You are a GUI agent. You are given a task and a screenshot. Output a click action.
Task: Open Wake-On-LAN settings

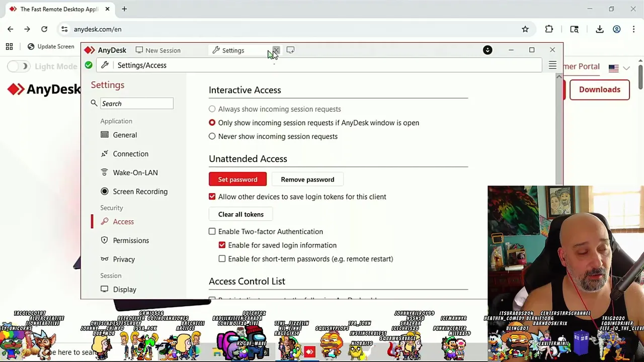click(135, 172)
